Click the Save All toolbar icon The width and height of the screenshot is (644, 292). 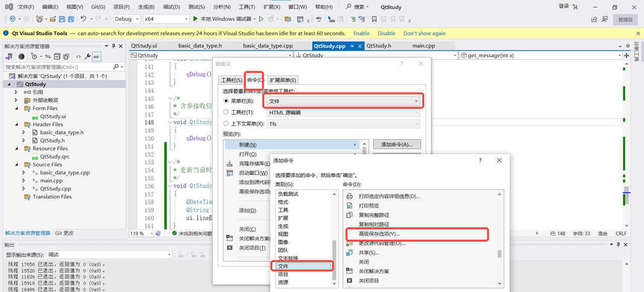[72, 19]
